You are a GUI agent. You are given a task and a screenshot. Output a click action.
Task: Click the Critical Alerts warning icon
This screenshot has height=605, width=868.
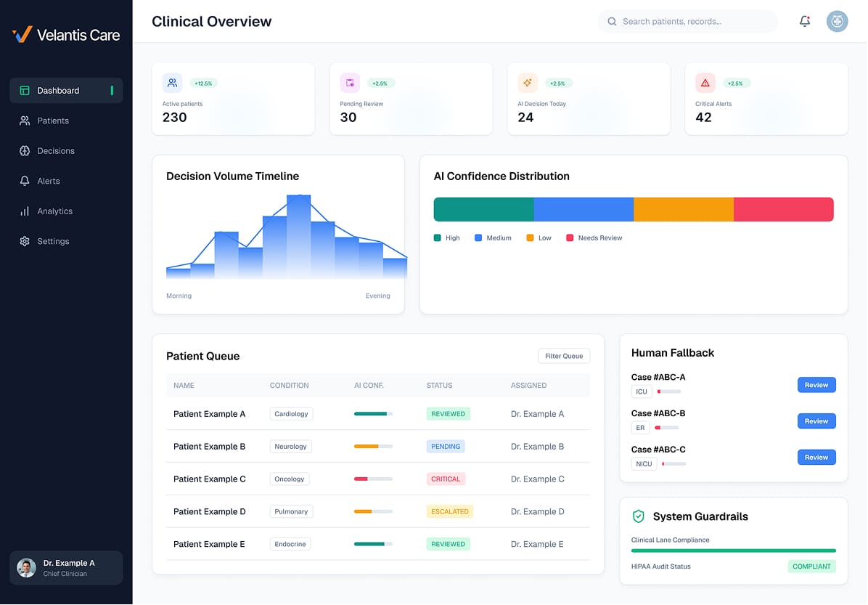click(705, 83)
